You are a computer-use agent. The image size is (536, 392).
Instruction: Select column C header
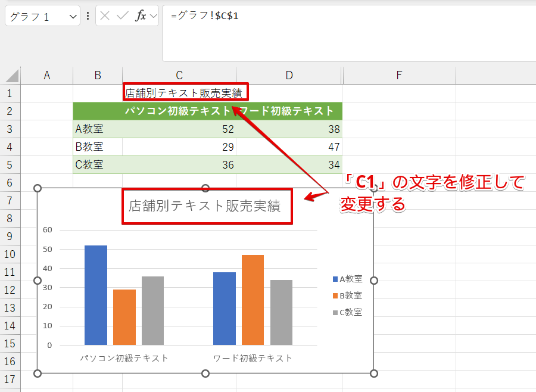click(x=179, y=75)
